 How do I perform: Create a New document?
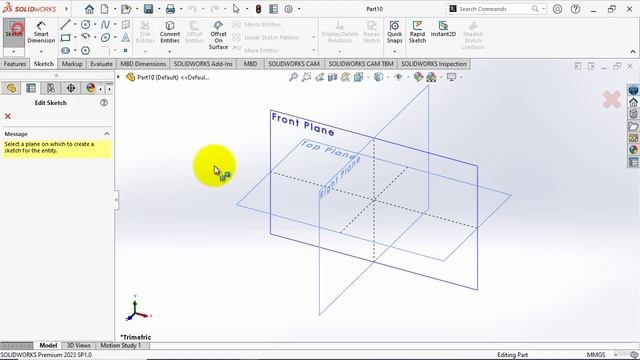105,9
